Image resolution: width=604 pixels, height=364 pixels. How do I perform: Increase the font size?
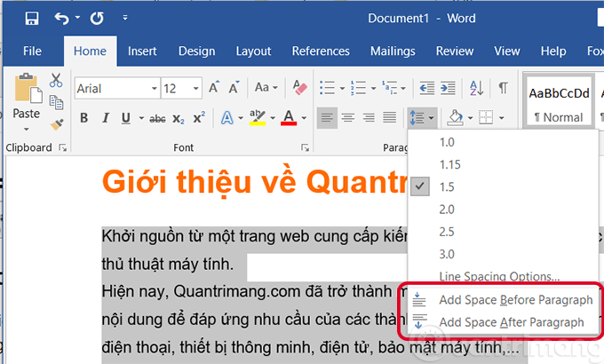coord(214,88)
